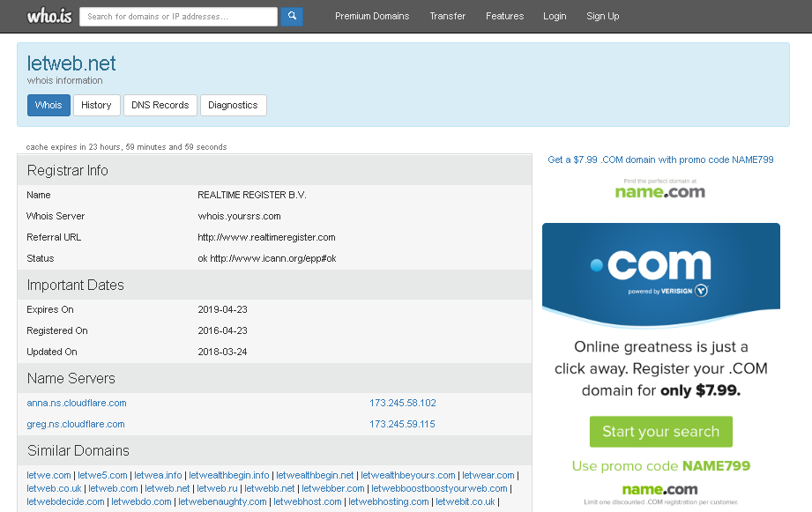Select the expiry date 2019-04-23
The image size is (812, 512).
(x=223, y=309)
